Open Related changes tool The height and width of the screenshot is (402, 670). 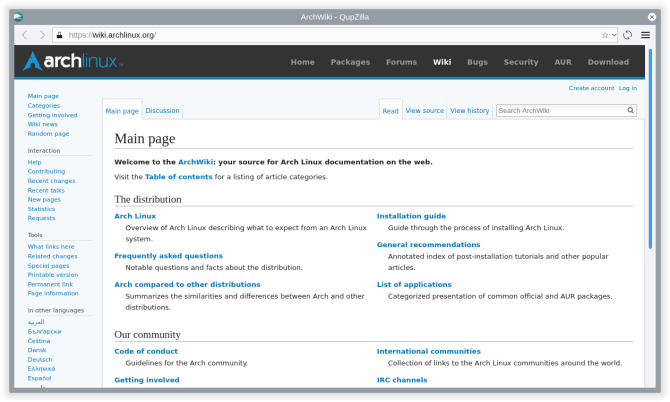click(52, 256)
